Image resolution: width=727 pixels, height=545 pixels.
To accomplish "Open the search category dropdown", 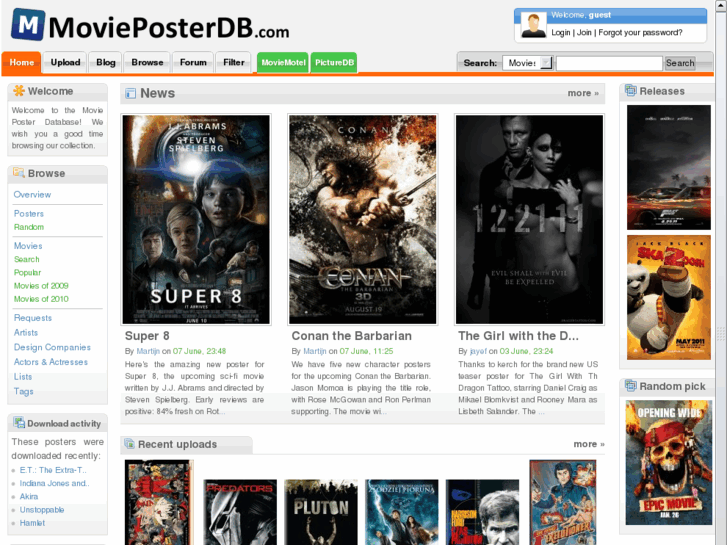I will 527,63.
